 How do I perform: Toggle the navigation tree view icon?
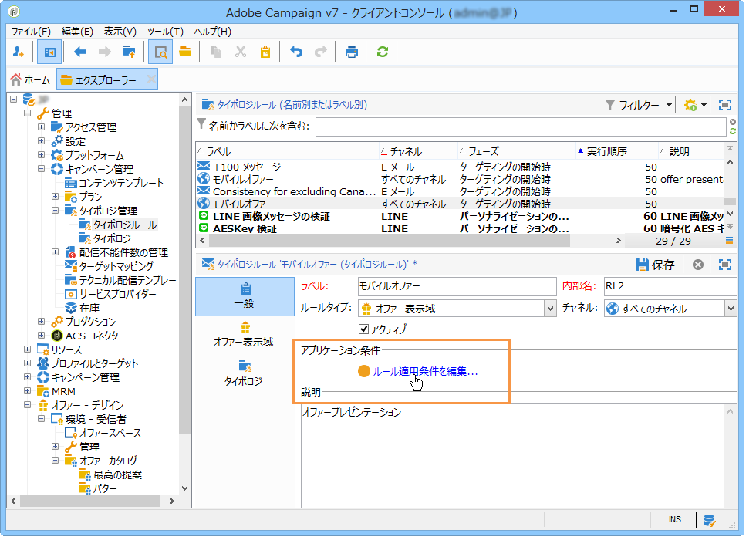(x=49, y=52)
